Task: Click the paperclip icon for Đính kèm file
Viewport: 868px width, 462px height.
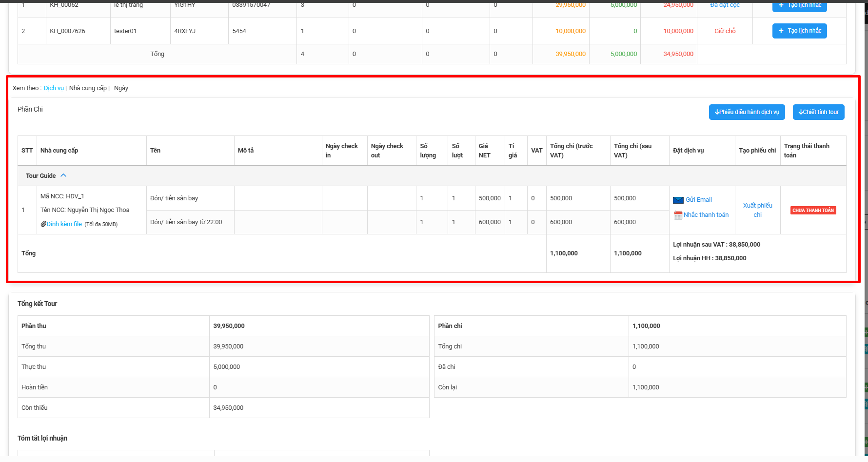Action: tap(43, 224)
